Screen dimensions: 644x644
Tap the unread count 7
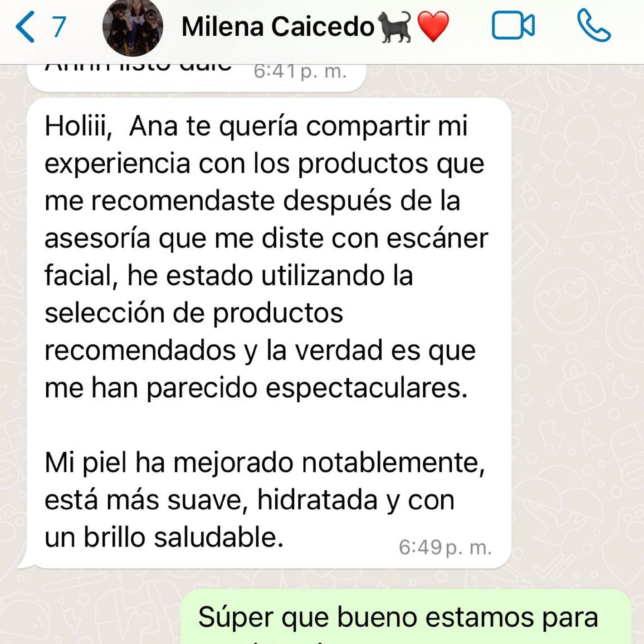[x=59, y=27]
